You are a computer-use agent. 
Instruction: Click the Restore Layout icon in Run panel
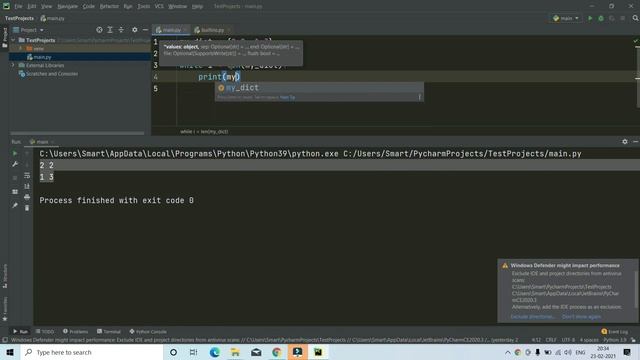click(x=15, y=192)
